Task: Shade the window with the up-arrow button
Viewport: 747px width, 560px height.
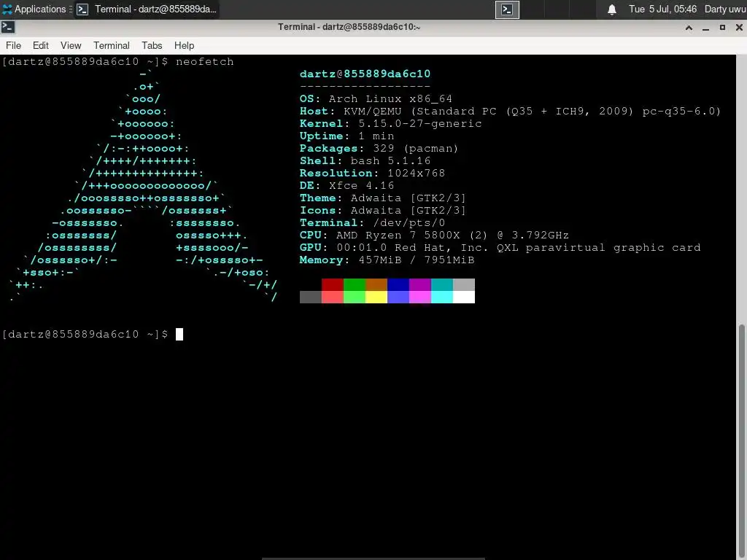Action: pyautogui.click(x=689, y=28)
